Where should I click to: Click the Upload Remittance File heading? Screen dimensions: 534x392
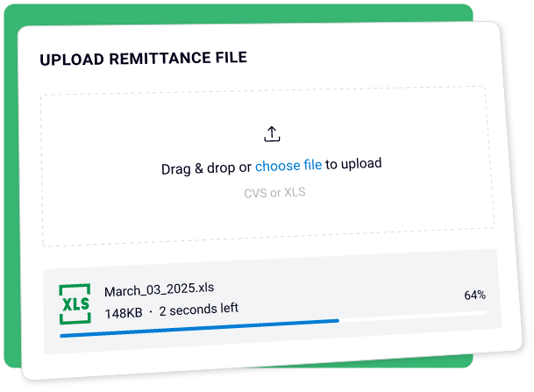coord(143,59)
